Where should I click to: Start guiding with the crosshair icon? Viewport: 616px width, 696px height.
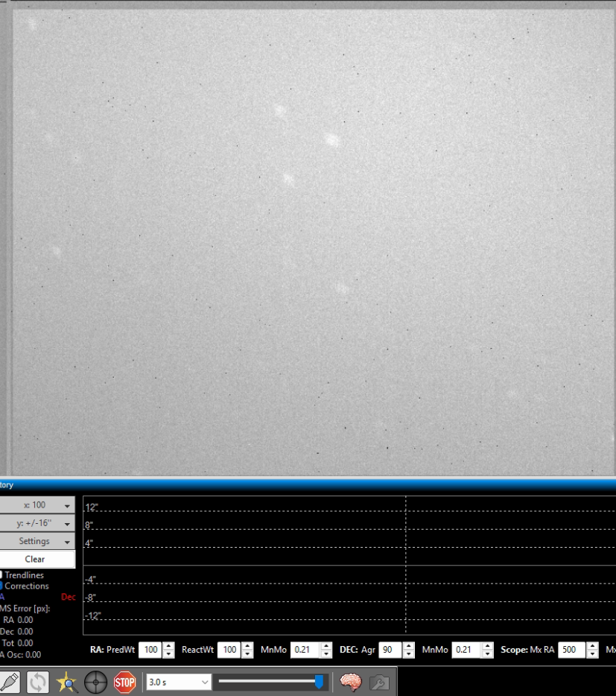pyautogui.click(x=95, y=682)
